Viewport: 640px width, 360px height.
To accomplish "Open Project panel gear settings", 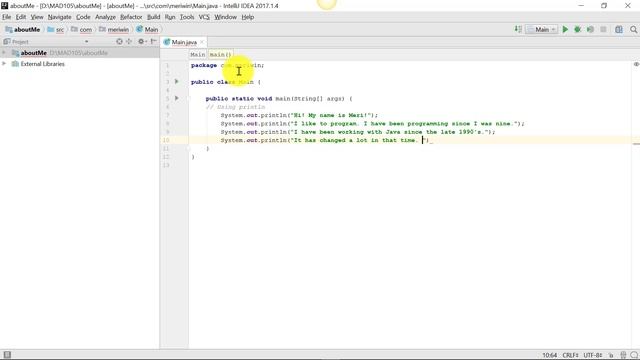I will (141, 42).
